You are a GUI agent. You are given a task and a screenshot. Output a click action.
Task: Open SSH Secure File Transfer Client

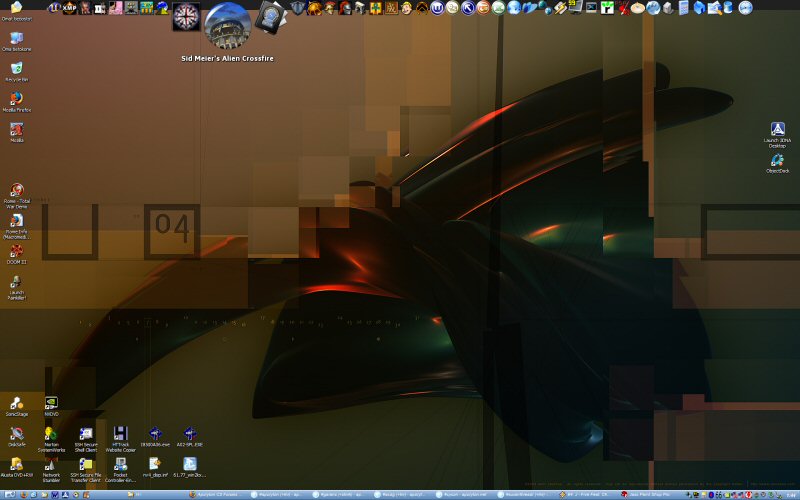[x=86, y=464]
